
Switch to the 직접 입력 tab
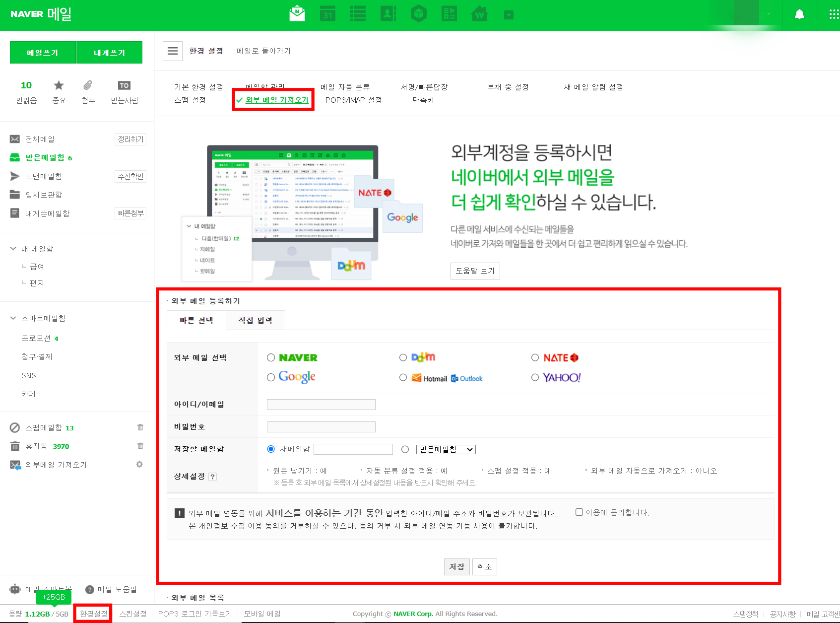coord(255,320)
